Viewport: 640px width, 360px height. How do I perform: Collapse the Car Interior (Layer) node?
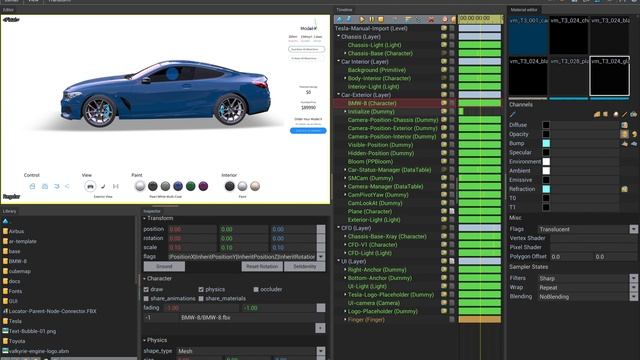coord(338,61)
